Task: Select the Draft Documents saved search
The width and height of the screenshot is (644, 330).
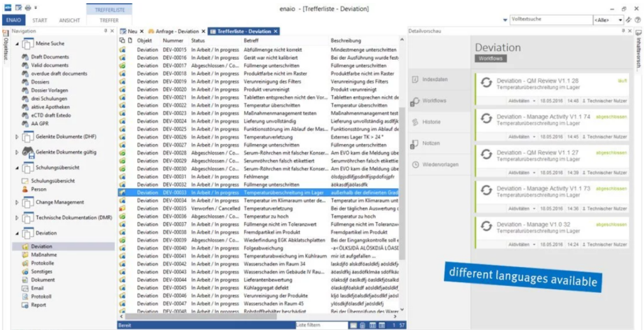Action: coord(50,57)
